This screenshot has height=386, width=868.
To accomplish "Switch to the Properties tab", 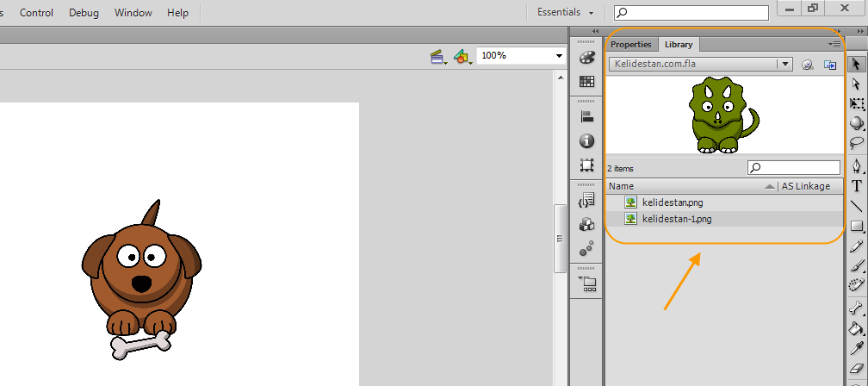I will point(631,44).
